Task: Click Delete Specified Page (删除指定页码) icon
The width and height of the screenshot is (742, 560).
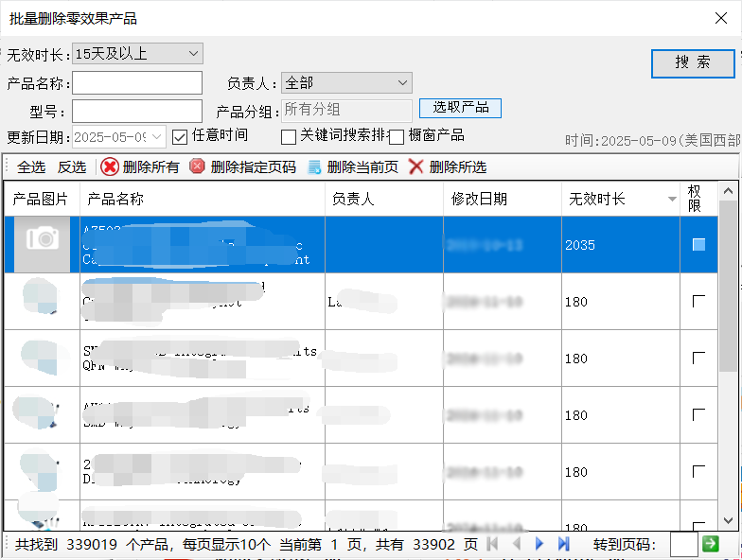Action: [x=197, y=167]
